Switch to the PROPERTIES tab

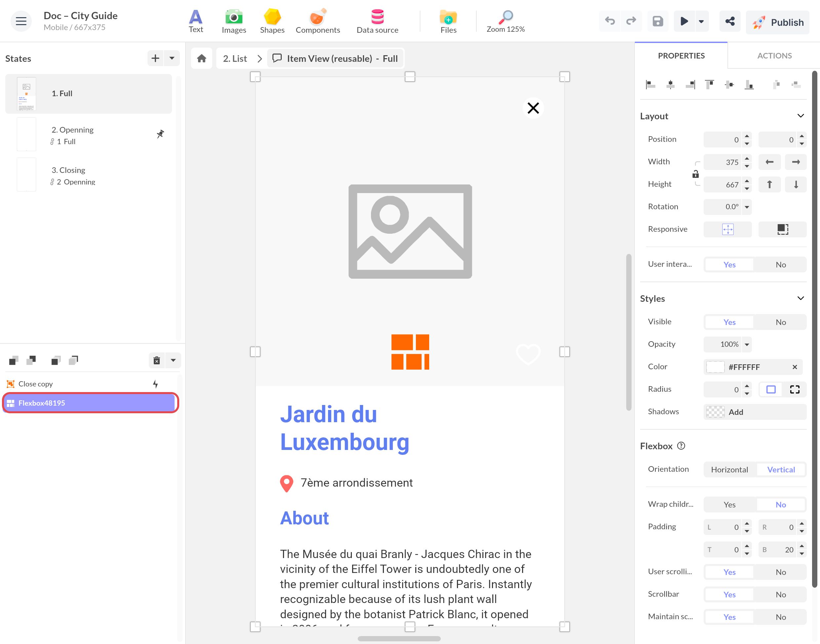pos(681,56)
